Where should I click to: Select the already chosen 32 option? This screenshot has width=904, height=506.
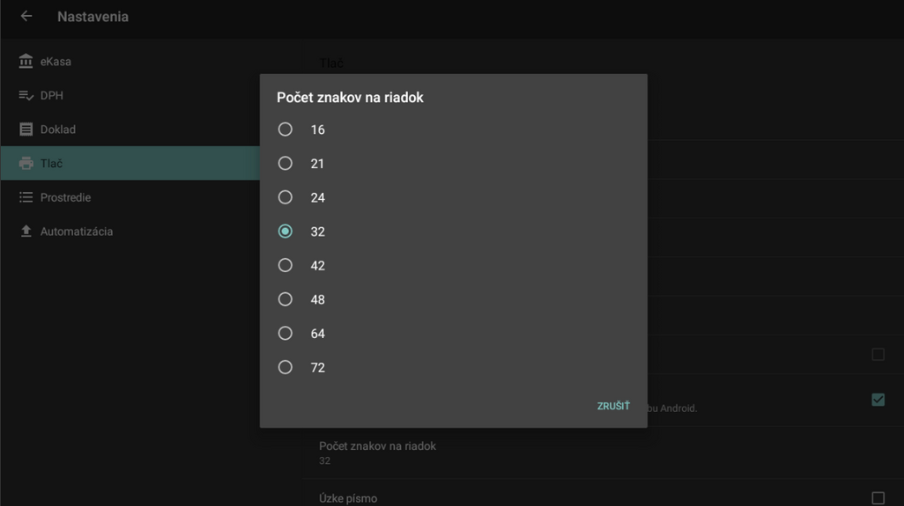[x=286, y=232]
